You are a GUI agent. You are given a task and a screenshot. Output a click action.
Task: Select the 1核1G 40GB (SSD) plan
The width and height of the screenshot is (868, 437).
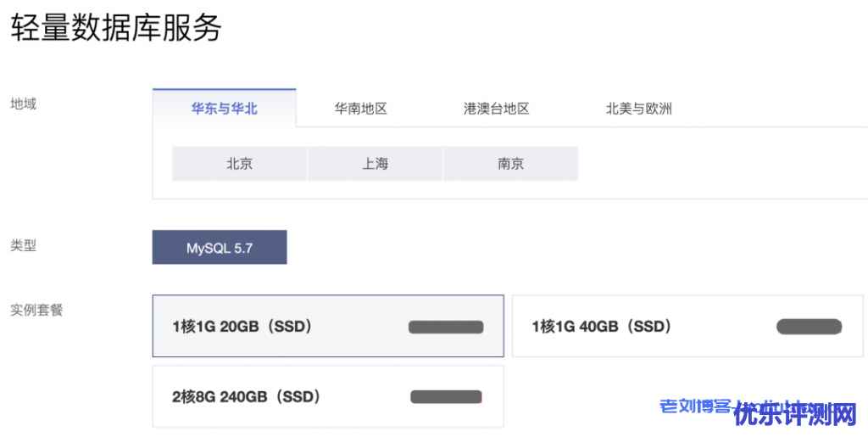pyautogui.click(x=601, y=327)
